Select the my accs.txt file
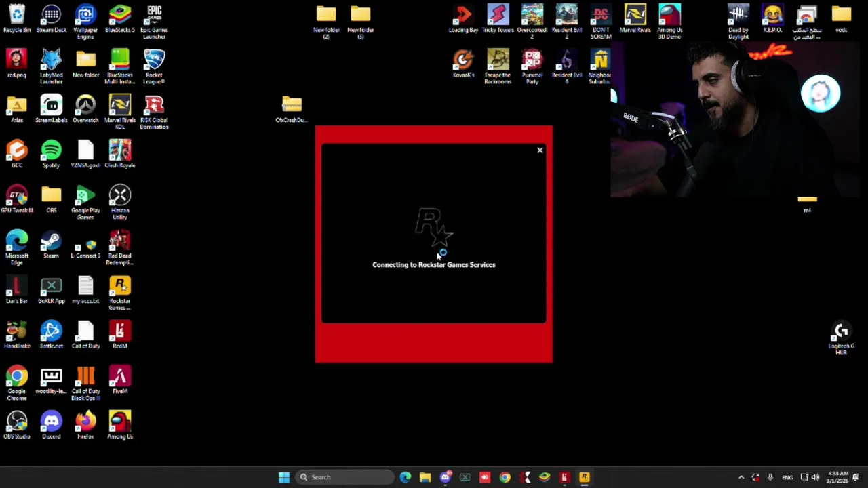The width and height of the screenshot is (868, 488). tap(85, 290)
